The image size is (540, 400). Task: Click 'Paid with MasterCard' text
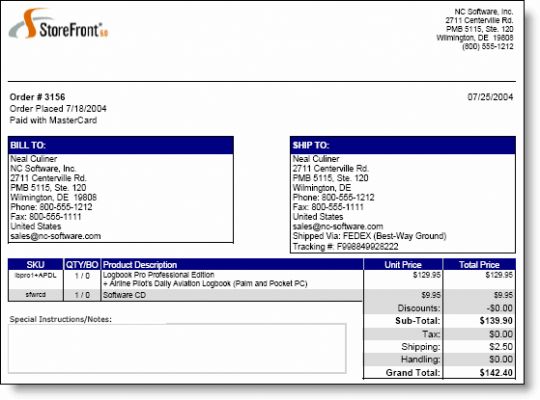pyautogui.click(x=53, y=120)
